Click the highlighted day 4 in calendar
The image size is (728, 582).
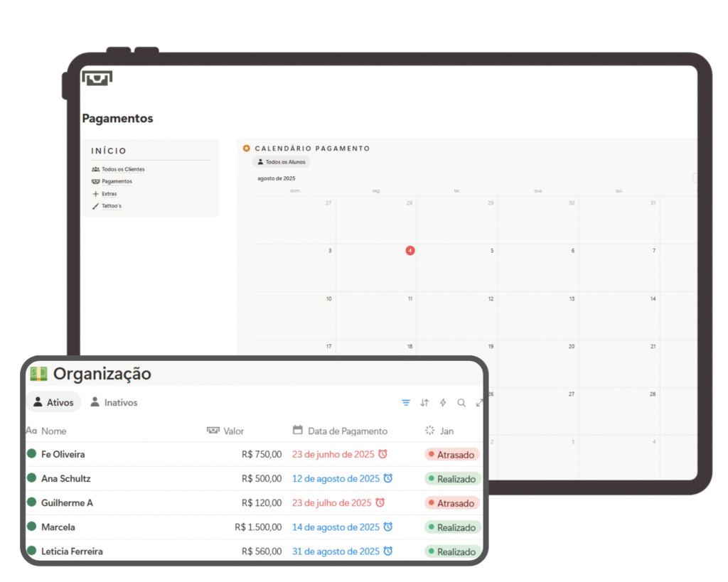click(410, 251)
